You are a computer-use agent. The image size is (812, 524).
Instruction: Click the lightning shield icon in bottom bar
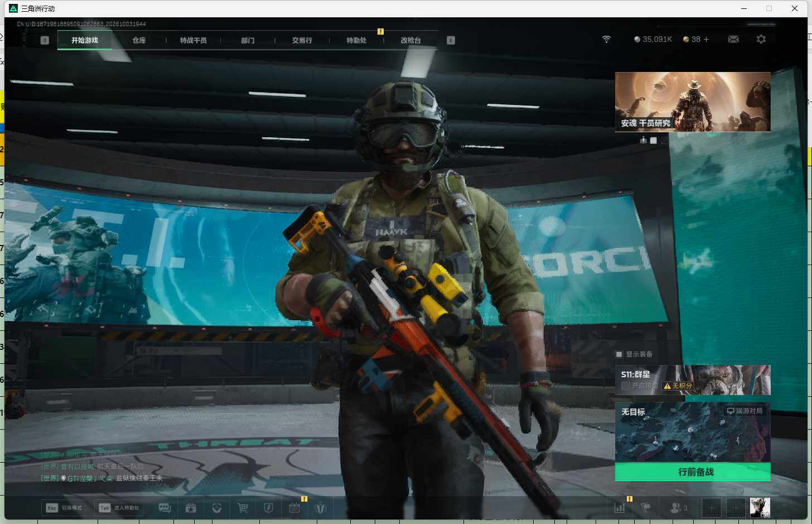pos(268,508)
